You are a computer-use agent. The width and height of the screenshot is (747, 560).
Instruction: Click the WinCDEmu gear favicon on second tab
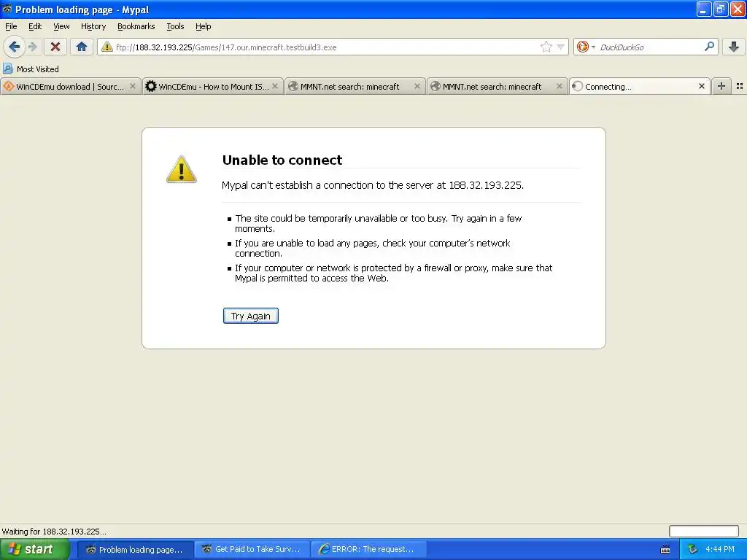click(150, 86)
